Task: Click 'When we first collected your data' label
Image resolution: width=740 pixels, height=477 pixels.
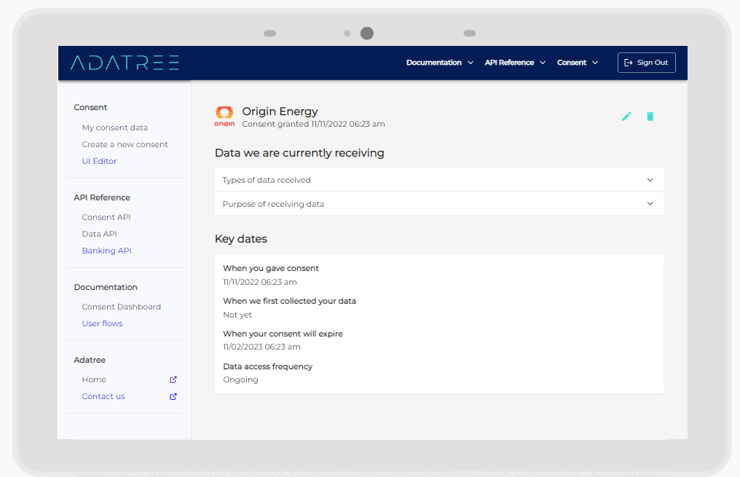Action: pos(289,301)
